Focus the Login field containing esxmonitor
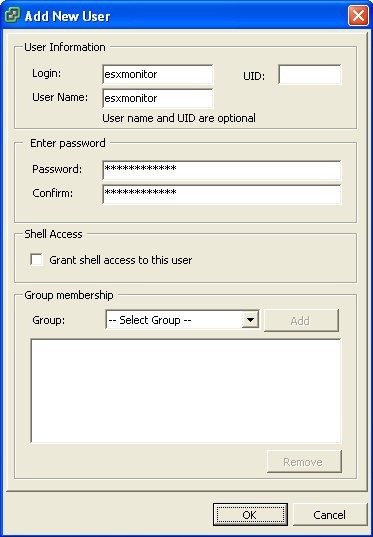This screenshot has width=373, height=537. coord(158,74)
